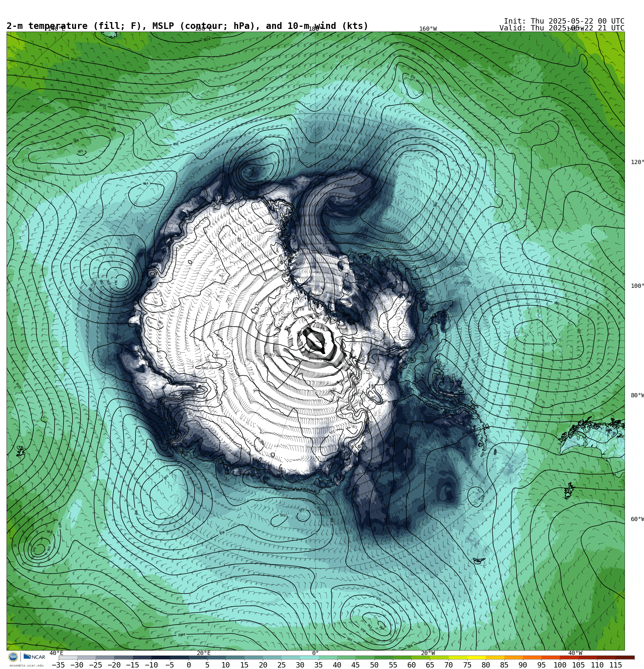644x669 pixels.
Task: Click the 'Valid: Thu 2025-05-22 21 UTC' line
Action: (562, 28)
